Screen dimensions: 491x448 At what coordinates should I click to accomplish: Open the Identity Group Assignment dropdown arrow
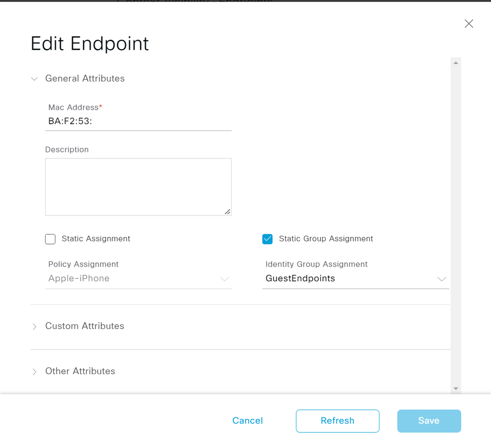pos(441,279)
